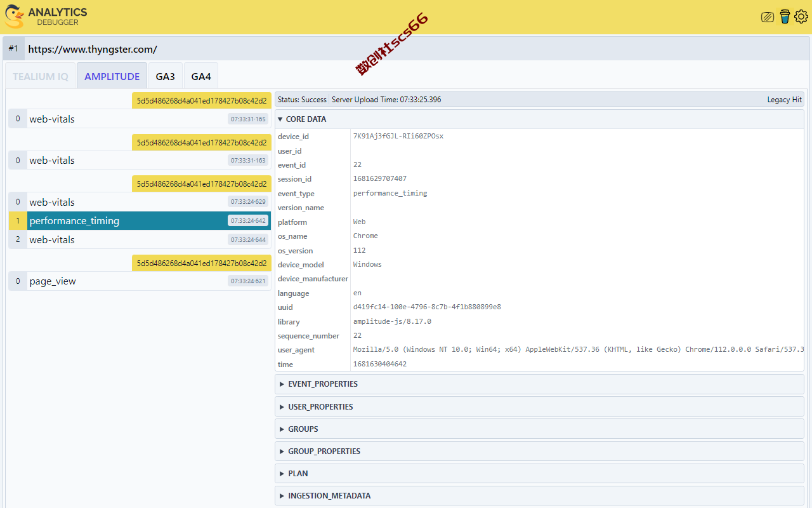Click the os_name value Chrome
The width and height of the screenshot is (812, 508).
pyautogui.click(x=365, y=236)
